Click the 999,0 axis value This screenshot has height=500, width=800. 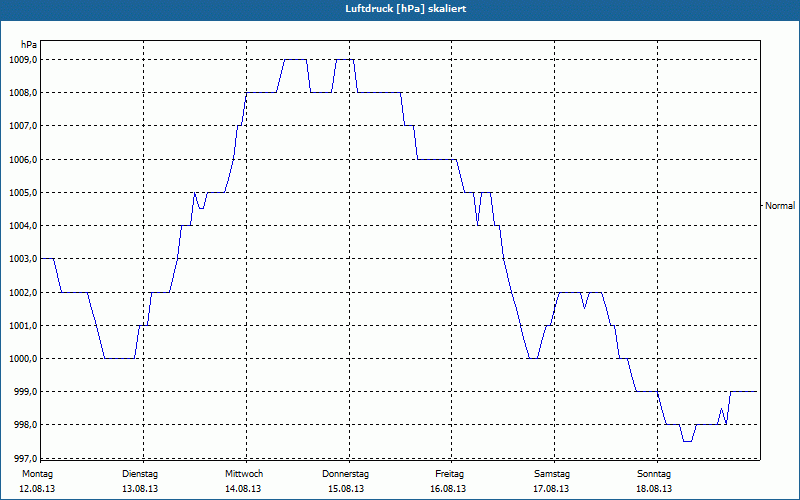pos(25,391)
